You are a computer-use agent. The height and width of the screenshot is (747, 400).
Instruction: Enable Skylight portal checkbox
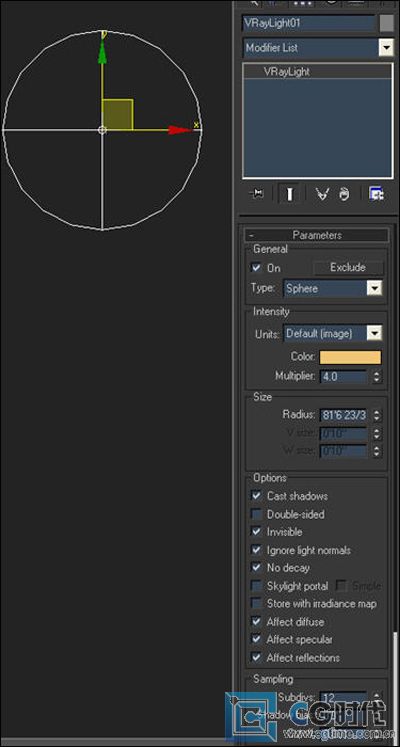click(257, 585)
